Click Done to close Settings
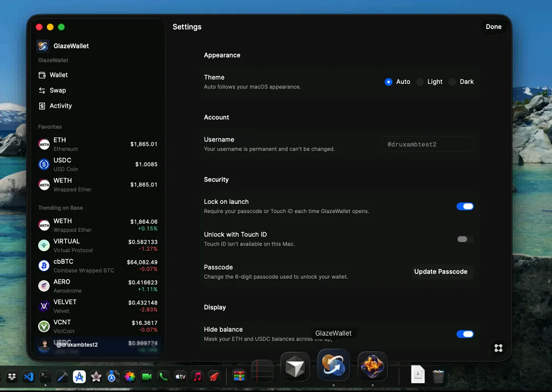Image resolution: width=552 pixels, height=392 pixels. 493,27
